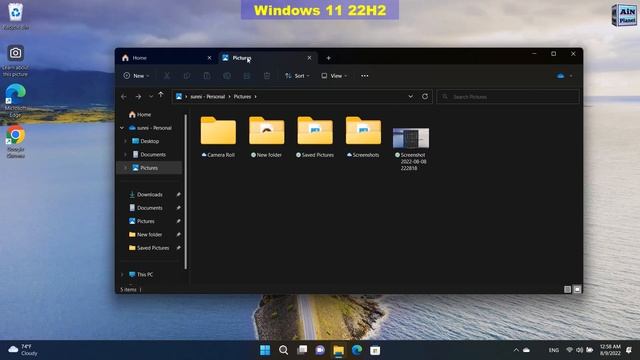This screenshot has height=360, width=640.
Task: Refresh the Pictures folder view
Action: 425,97
